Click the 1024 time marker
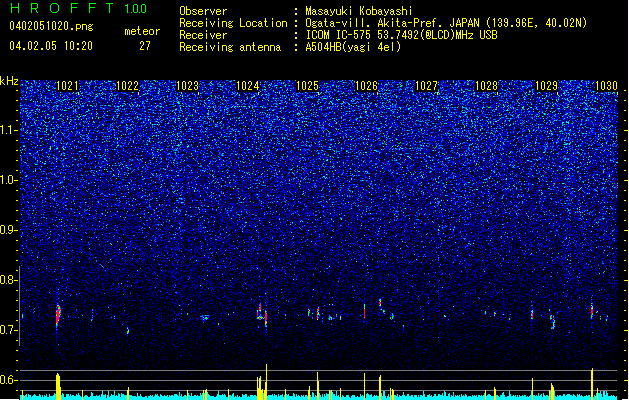 click(247, 86)
